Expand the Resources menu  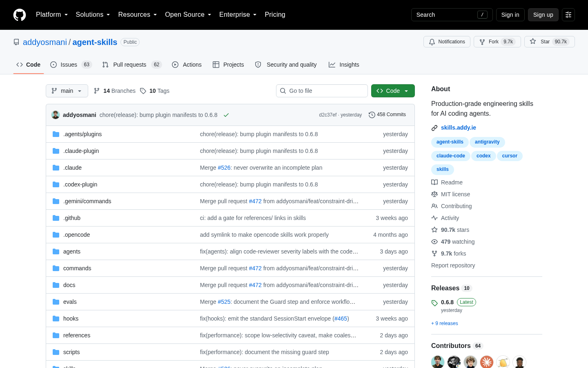137,15
